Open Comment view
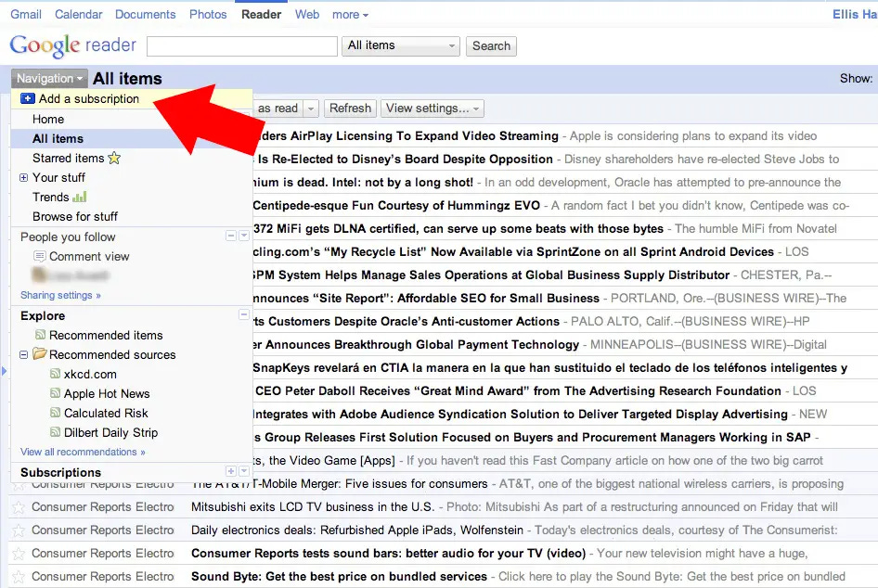Screen dimensions: 878x588 [x=89, y=256]
